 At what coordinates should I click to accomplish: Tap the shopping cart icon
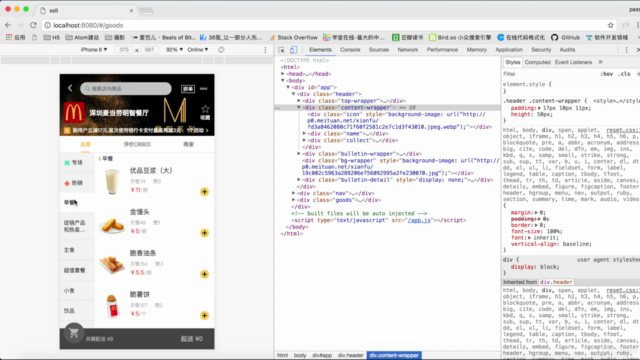74,333
